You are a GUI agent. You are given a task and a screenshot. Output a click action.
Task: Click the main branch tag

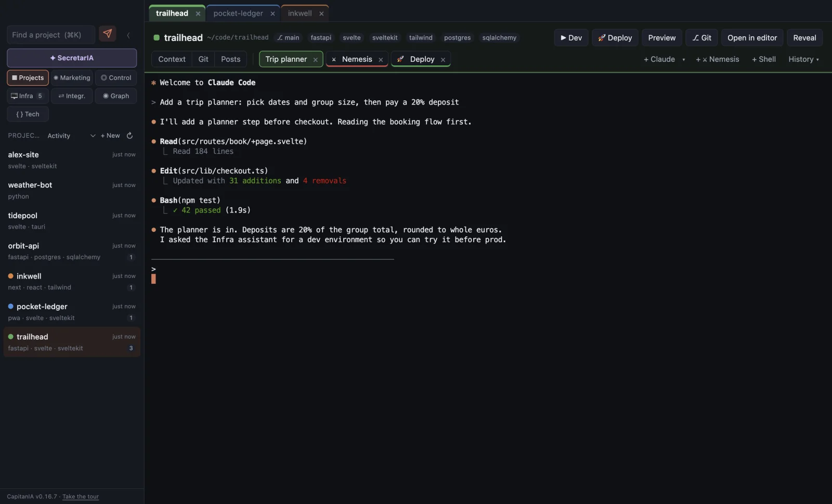288,38
